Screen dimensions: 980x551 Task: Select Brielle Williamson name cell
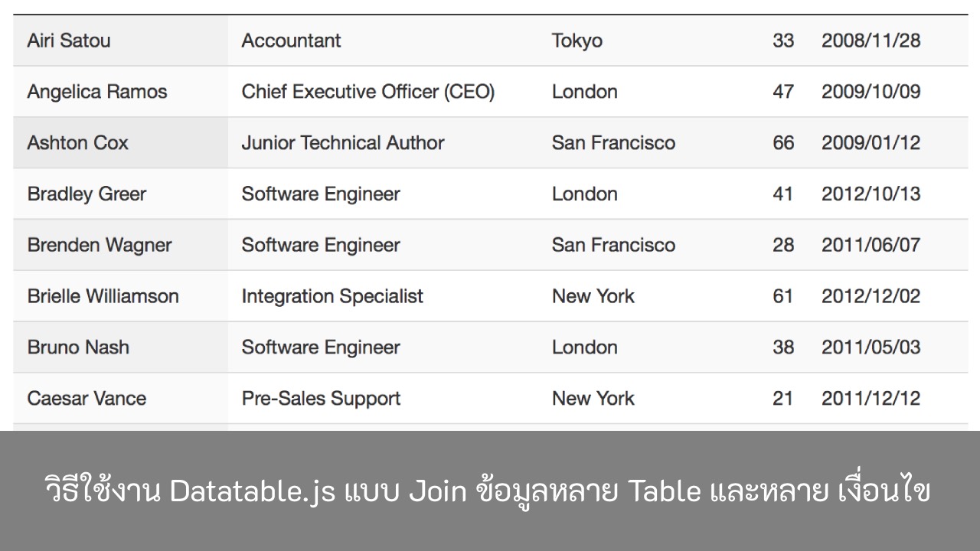[120, 297]
